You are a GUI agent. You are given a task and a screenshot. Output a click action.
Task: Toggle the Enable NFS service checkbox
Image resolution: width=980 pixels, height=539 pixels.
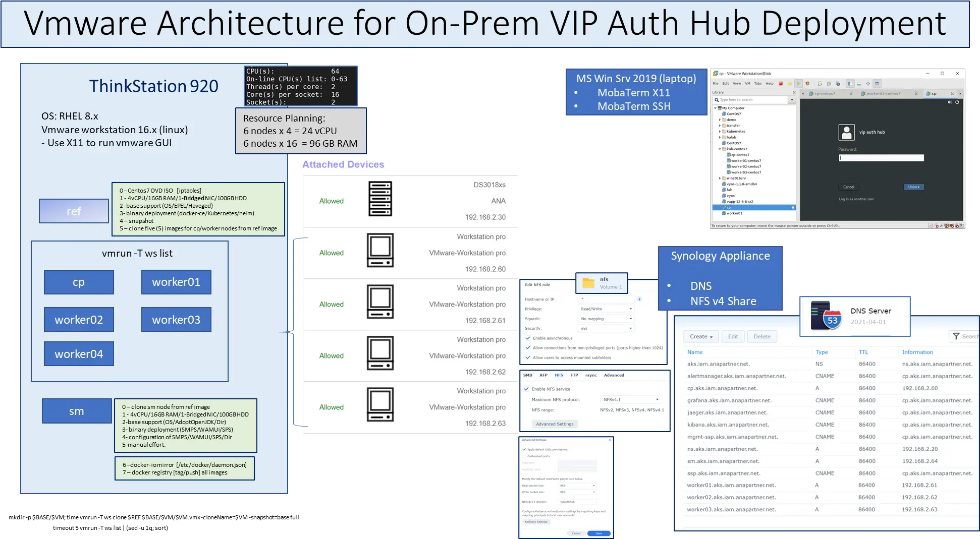point(526,389)
